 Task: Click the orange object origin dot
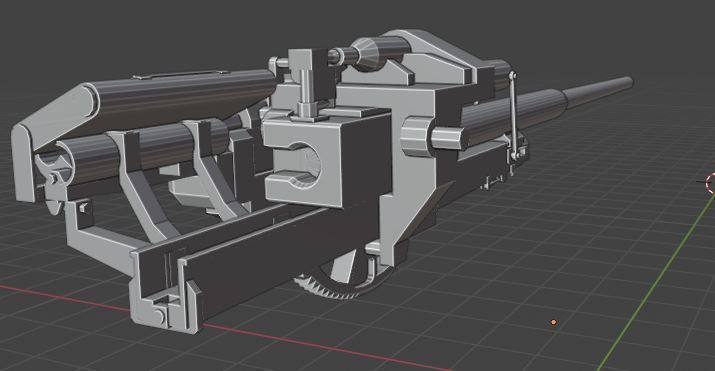coord(554,322)
